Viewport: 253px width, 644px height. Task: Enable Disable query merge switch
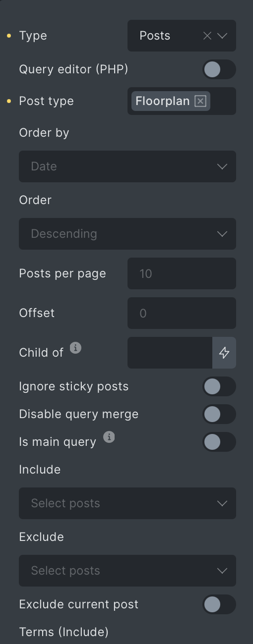[219, 414]
